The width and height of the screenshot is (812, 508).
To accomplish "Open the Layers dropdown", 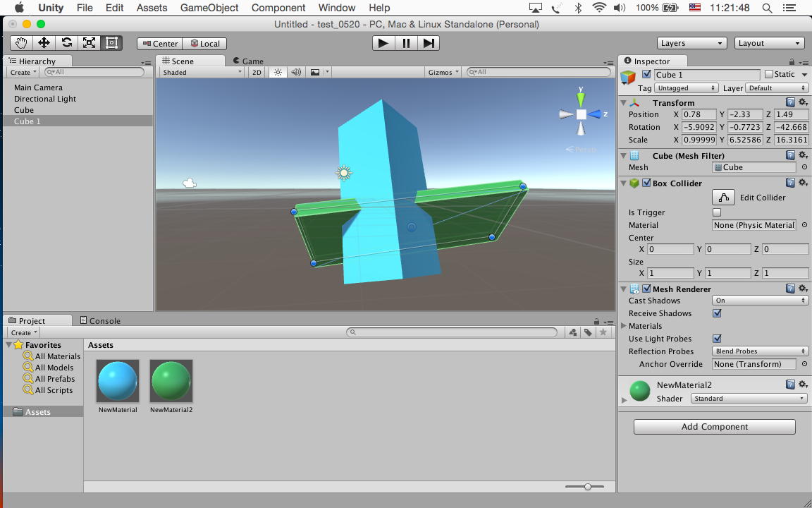I will [x=691, y=43].
